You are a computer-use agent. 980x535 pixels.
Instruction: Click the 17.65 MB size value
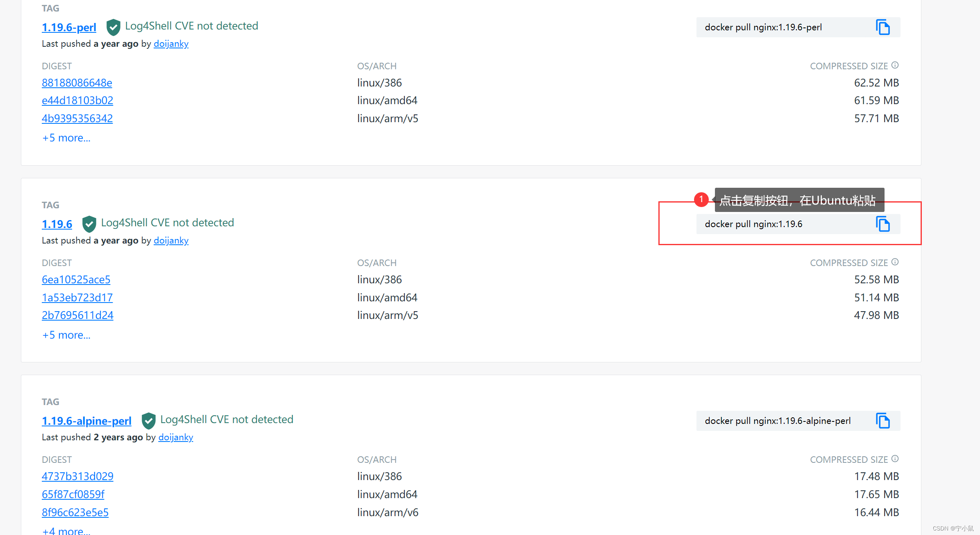tap(876, 494)
